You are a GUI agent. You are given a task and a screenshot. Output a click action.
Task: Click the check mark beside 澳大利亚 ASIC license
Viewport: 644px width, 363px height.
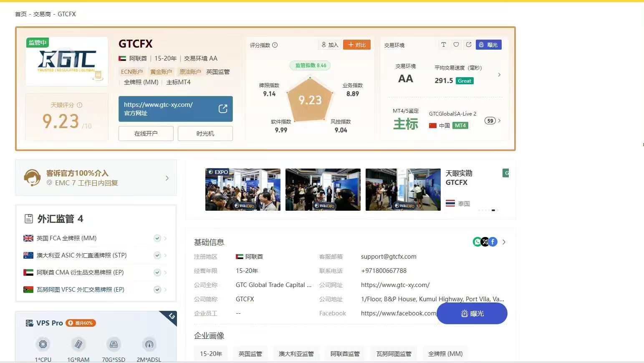point(157,255)
